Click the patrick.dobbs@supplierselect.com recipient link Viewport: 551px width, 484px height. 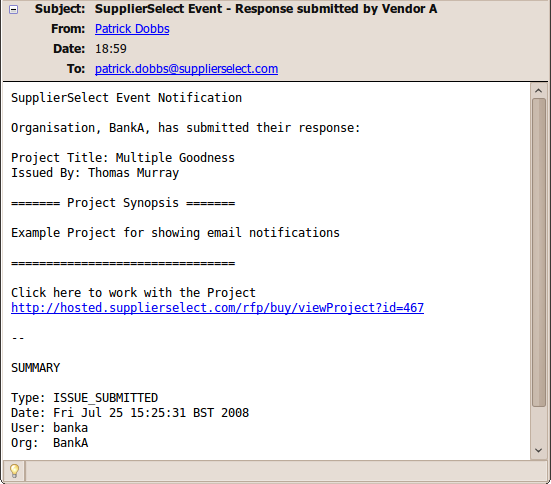click(x=186, y=69)
